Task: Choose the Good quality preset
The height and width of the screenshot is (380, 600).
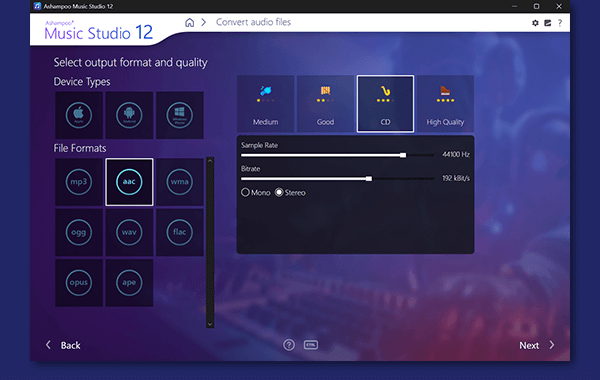Action: tap(326, 104)
